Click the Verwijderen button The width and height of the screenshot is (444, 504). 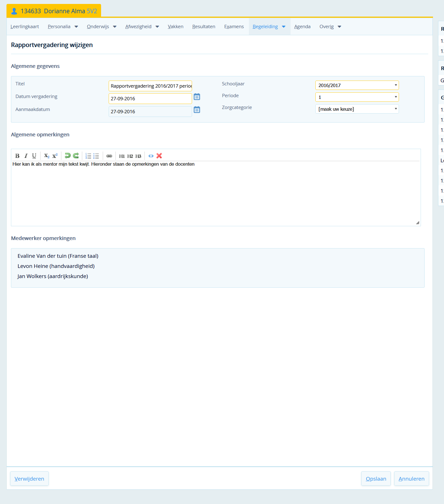click(x=29, y=479)
